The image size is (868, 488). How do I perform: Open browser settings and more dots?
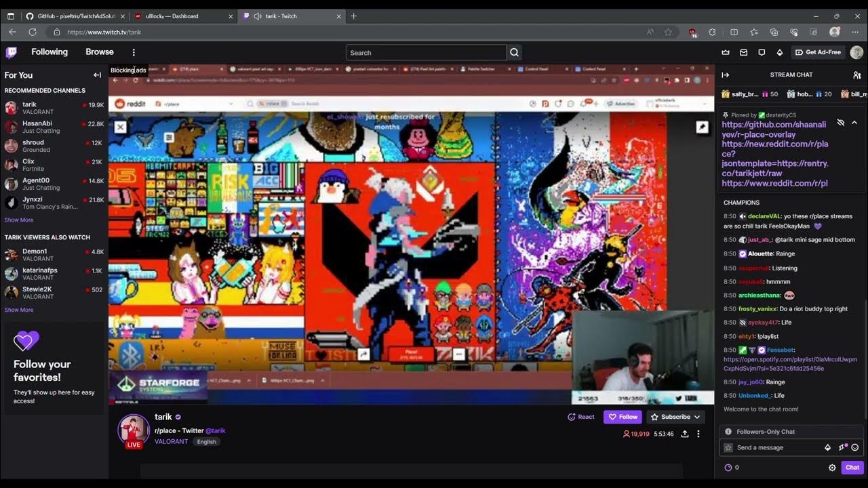(x=854, y=32)
